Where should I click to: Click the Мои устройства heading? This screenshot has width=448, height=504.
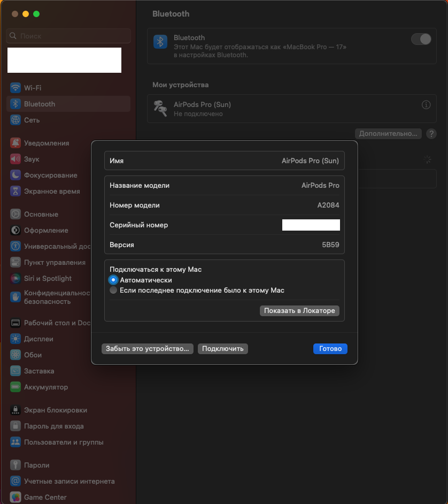tap(181, 85)
